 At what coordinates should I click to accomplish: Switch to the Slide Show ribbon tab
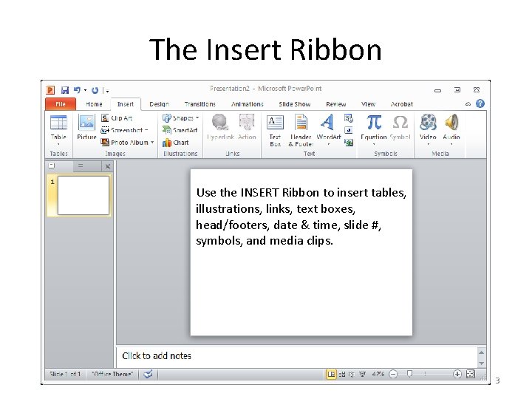(295, 104)
